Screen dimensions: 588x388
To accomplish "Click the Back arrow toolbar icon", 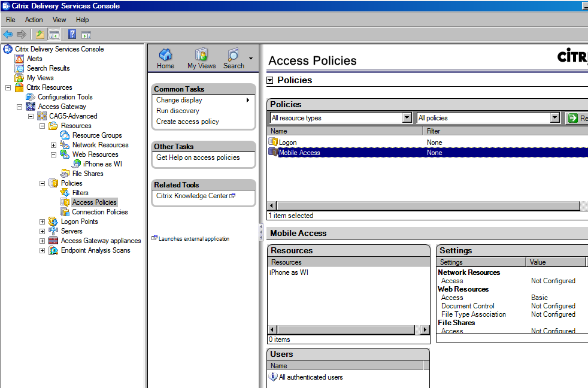I will click(x=8, y=35).
